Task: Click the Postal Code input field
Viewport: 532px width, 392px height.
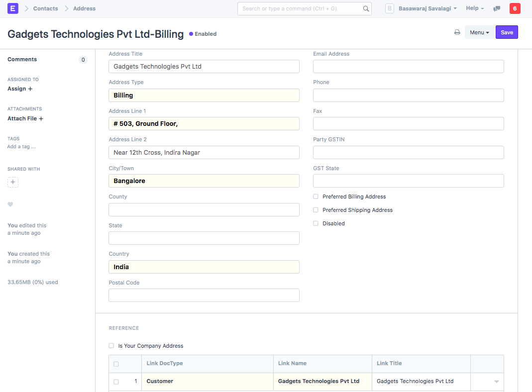Action: 204,295
